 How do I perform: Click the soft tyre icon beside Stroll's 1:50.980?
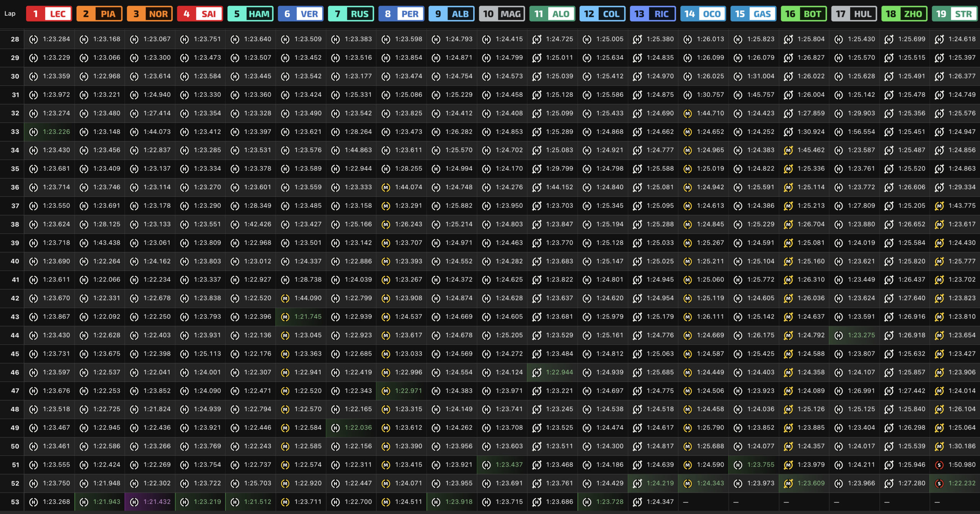tap(939, 465)
